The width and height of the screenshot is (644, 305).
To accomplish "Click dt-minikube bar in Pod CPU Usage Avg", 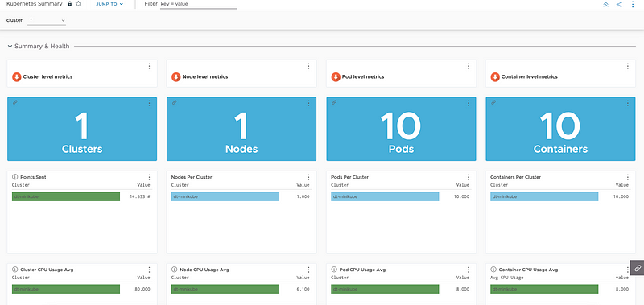I will [x=385, y=290].
